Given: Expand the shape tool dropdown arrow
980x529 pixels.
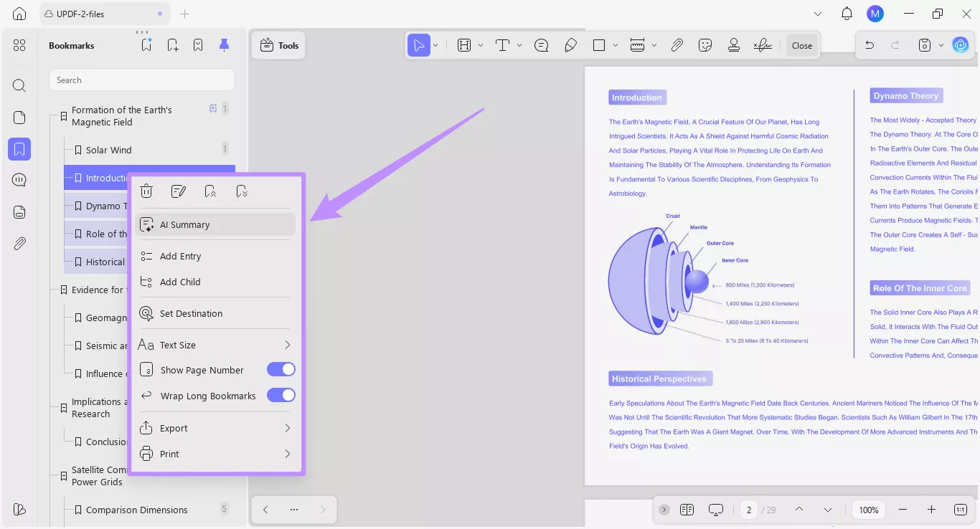Looking at the screenshot, I should (x=616, y=45).
